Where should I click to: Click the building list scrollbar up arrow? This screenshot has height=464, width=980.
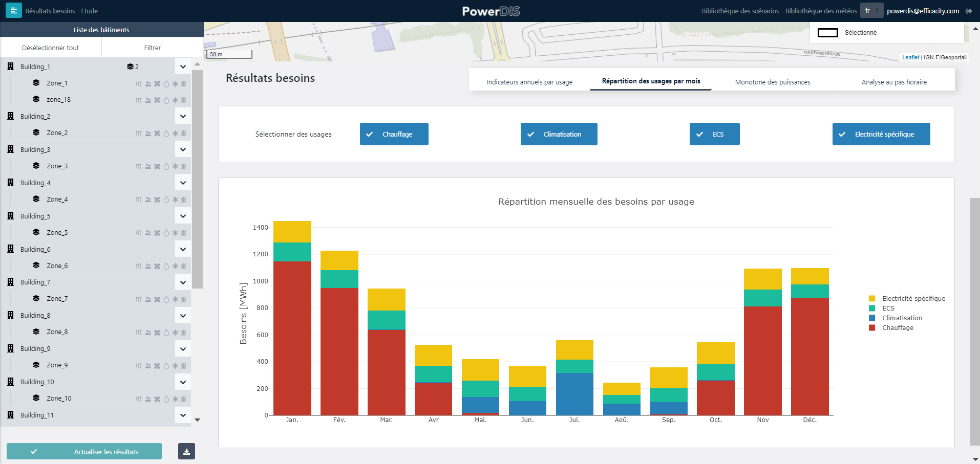point(197,64)
